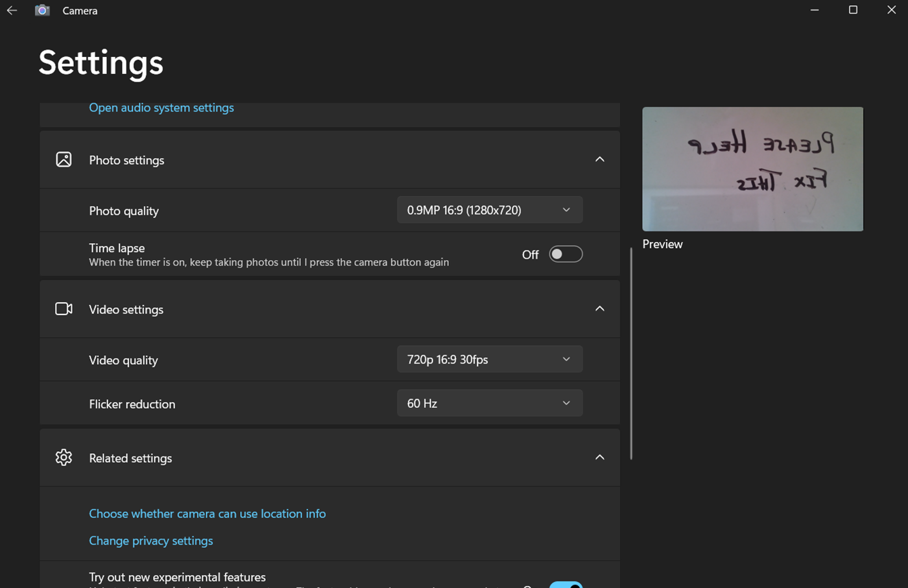
Task: Choose whether camera can use location info
Action: (207, 513)
